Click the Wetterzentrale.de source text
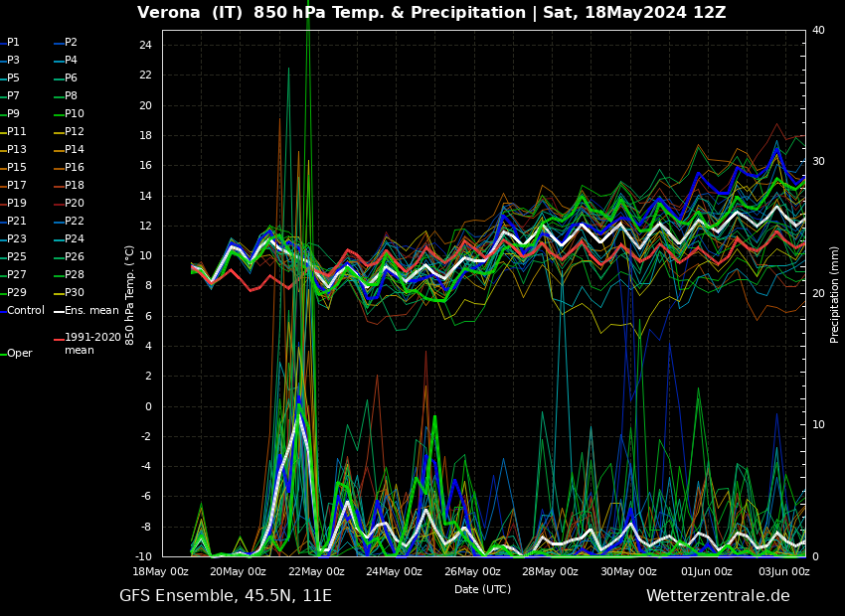Viewport: 845px width, 616px height. (x=718, y=596)
